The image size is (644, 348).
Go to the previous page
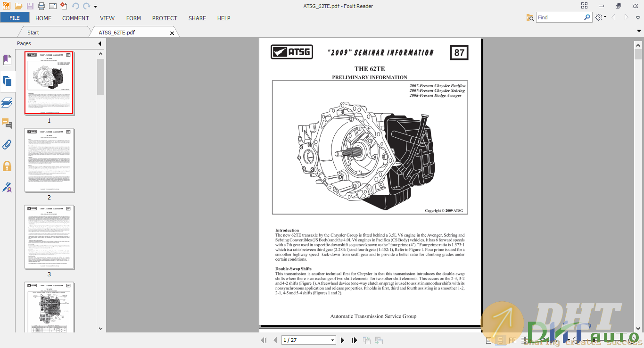pos(275,340)
